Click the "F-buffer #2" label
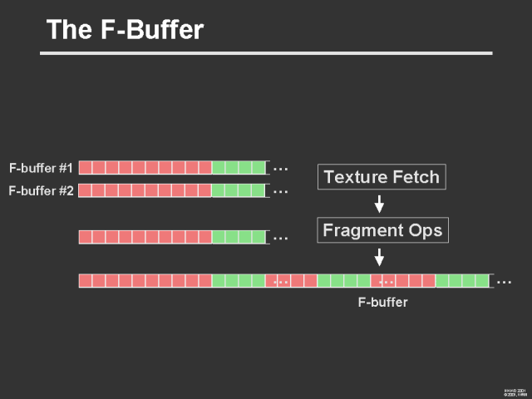 [42, 190]
